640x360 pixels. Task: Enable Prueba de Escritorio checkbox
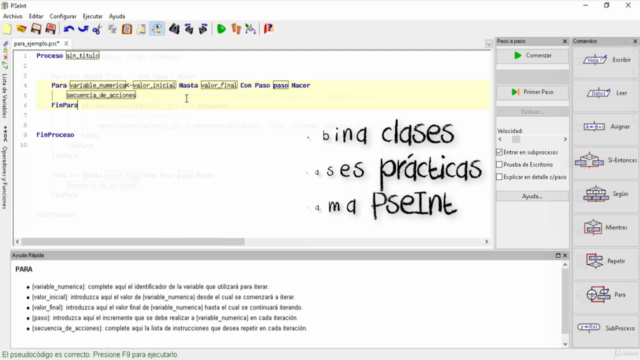tap(499, 164)
